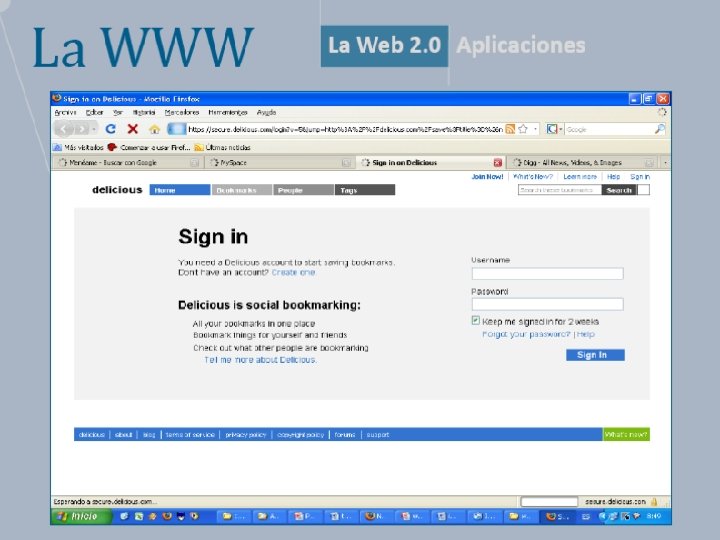Screen dimensions: 720x540
Task: Click the privacy policy footer link
Action: tap(246, 435)
